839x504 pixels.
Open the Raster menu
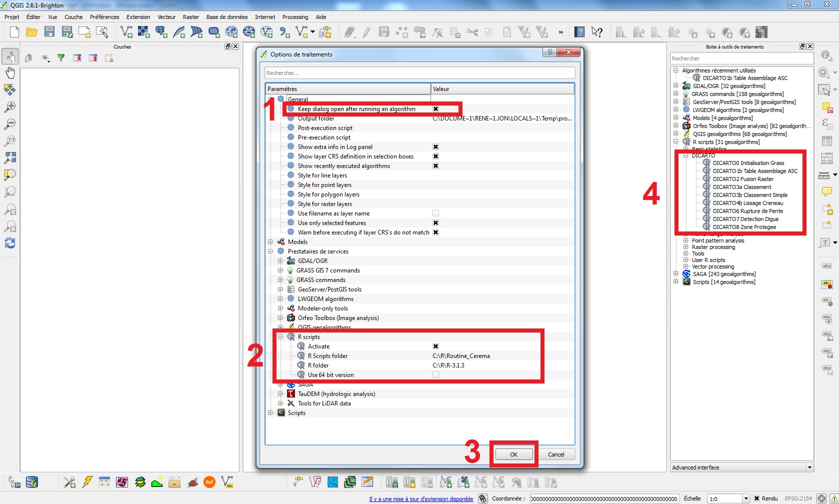click(191, 17)
